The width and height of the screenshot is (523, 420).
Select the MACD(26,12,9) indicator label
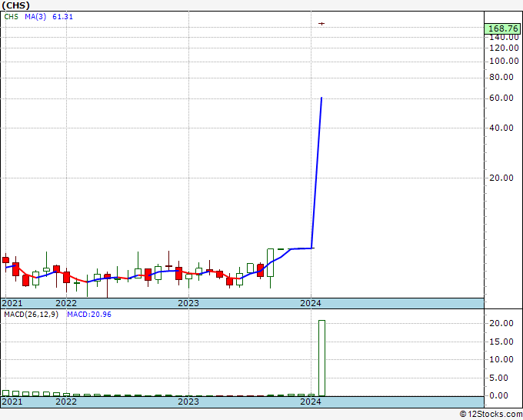pyautogui.click(x=32, y=315)
